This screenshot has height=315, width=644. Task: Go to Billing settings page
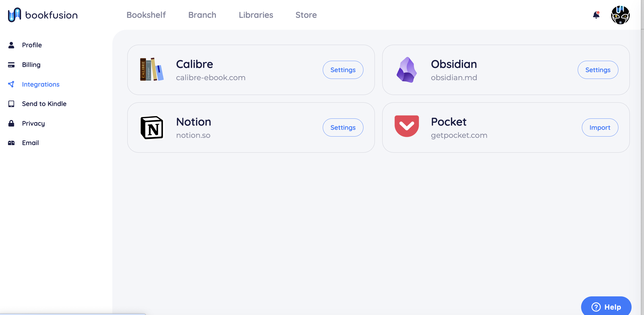pos(31,65)
